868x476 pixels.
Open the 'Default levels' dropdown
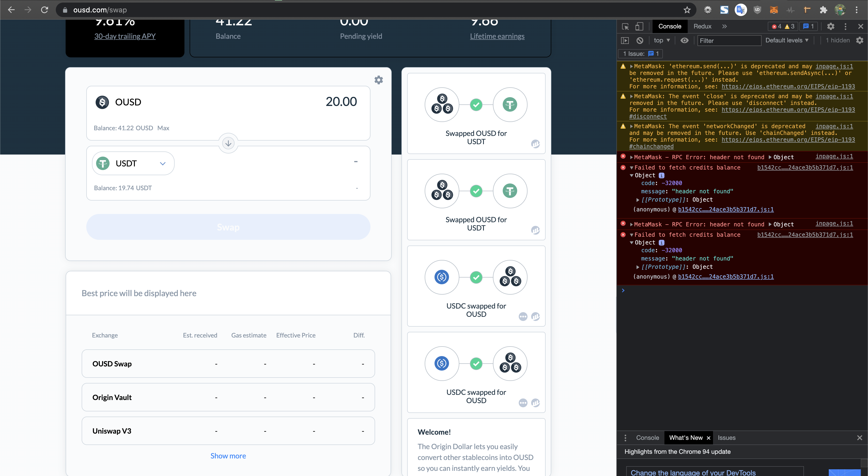click(786, 40)
